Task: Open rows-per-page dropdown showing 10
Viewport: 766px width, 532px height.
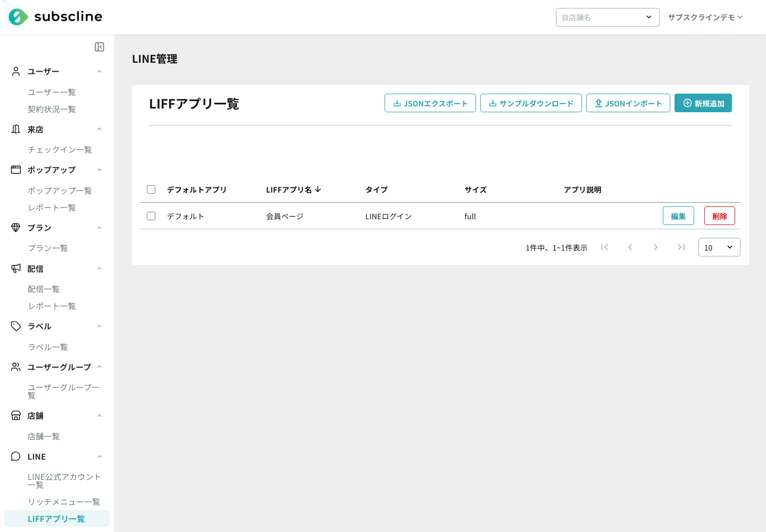Action: pyautogui.click(x=719, y=247)
